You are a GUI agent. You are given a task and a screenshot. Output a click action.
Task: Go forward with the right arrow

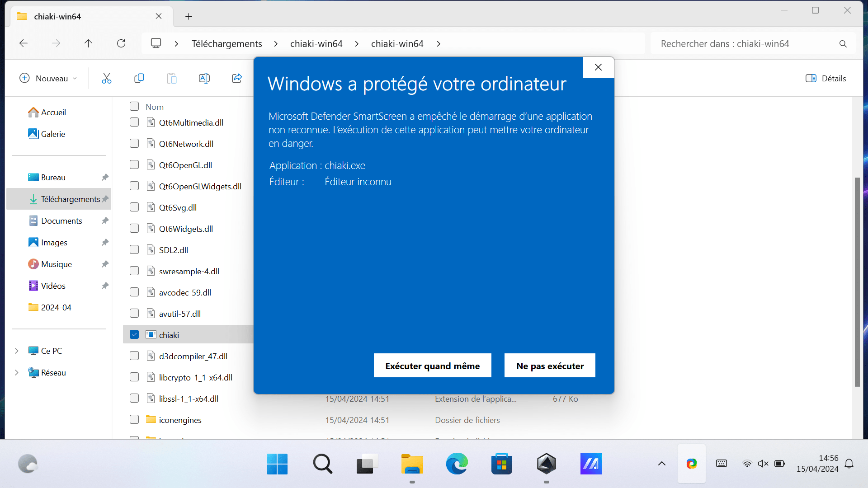[56, 43]
